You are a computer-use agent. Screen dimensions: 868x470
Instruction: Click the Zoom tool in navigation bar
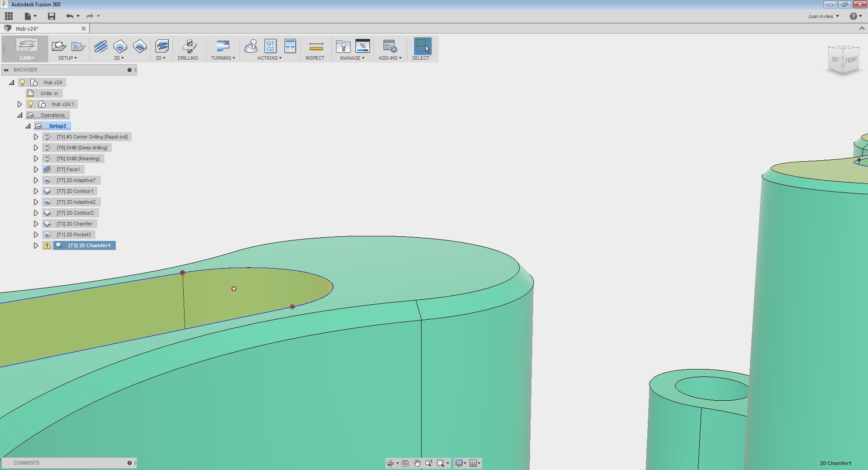click(428, 463)
